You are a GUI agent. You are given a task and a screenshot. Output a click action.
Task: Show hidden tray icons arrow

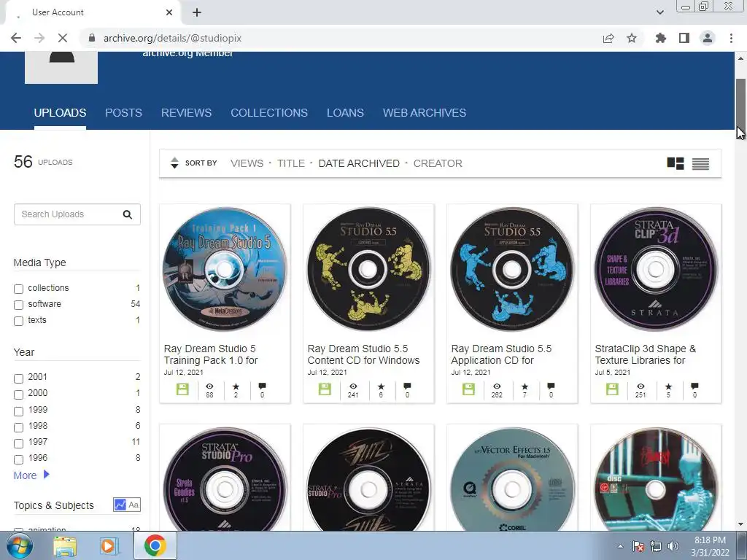tap(620, 546)
